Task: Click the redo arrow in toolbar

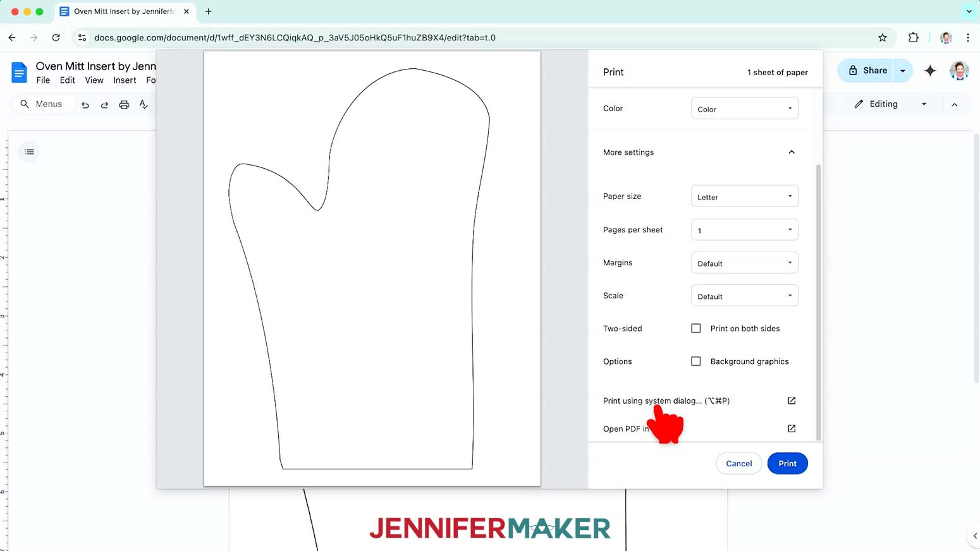Action: pos(104,105)
